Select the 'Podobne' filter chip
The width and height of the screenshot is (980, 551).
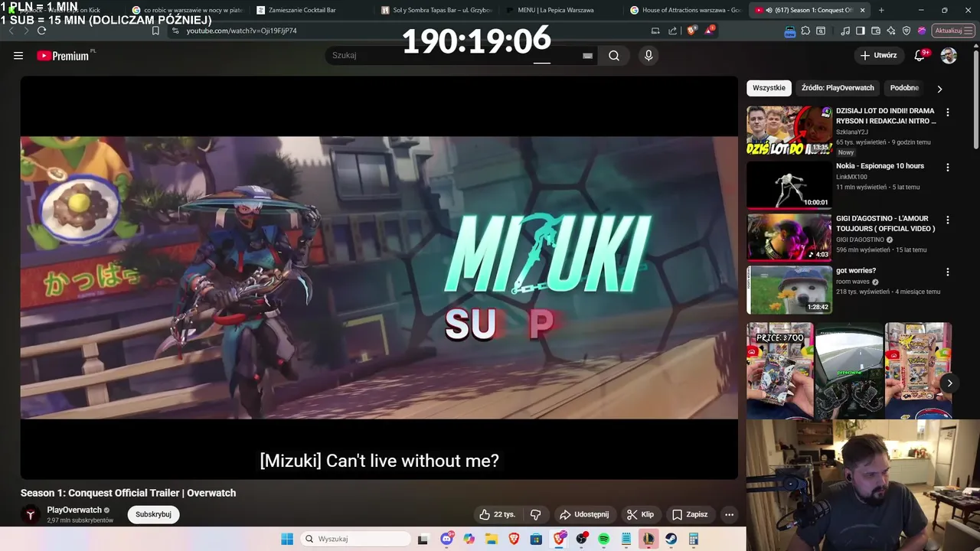[x=904, y=88]
